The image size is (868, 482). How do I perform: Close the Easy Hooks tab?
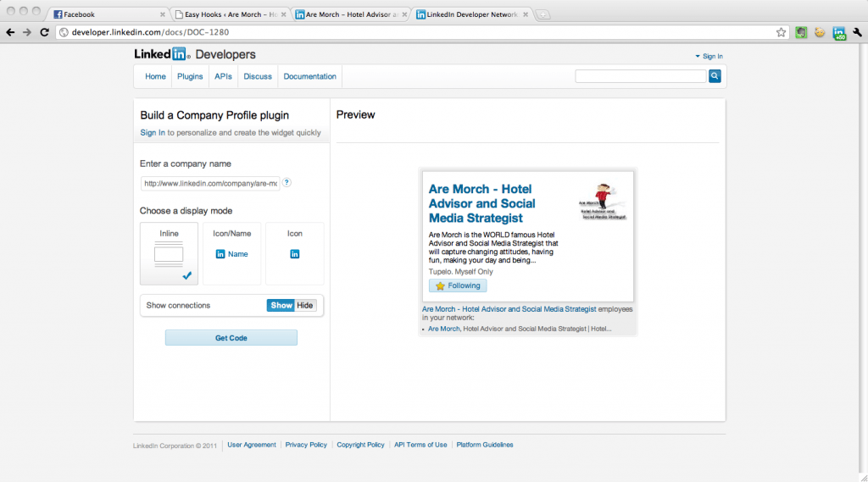pos(283,14)
